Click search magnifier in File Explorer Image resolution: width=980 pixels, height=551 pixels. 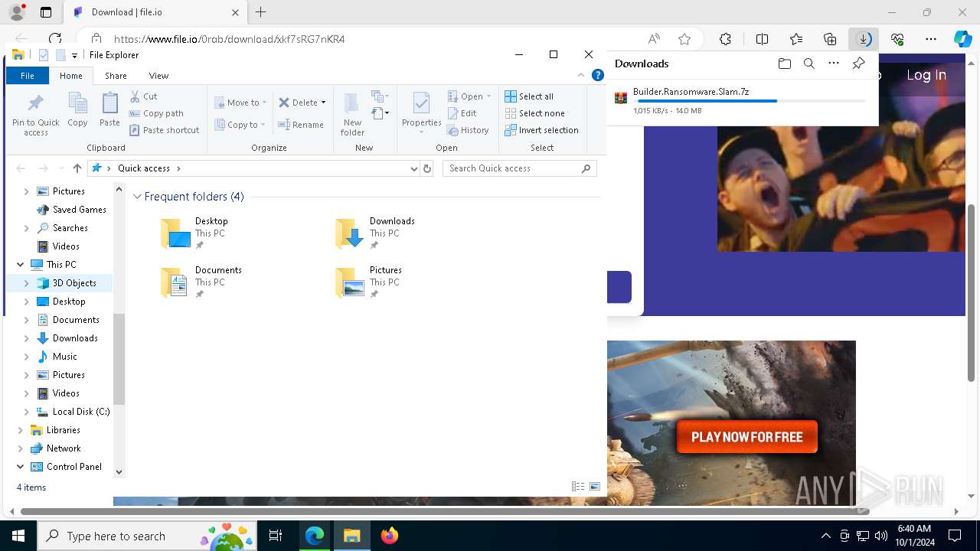point(586,168)
